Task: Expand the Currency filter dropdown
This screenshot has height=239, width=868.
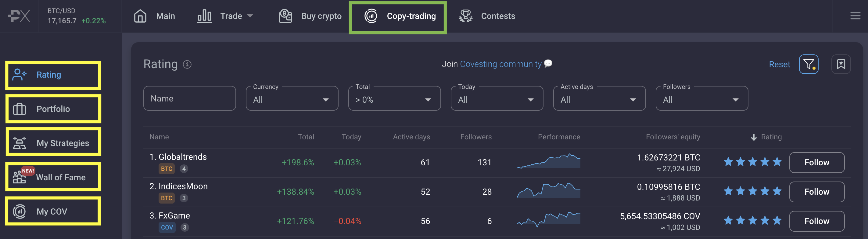Action: (292, 100)
